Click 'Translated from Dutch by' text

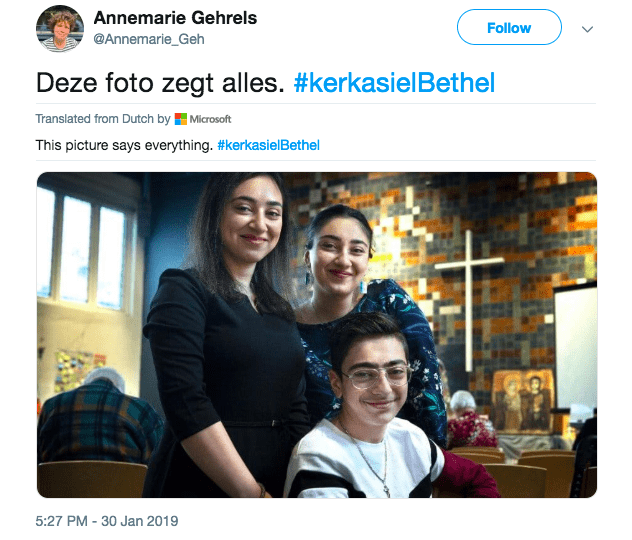pos(103,119)
